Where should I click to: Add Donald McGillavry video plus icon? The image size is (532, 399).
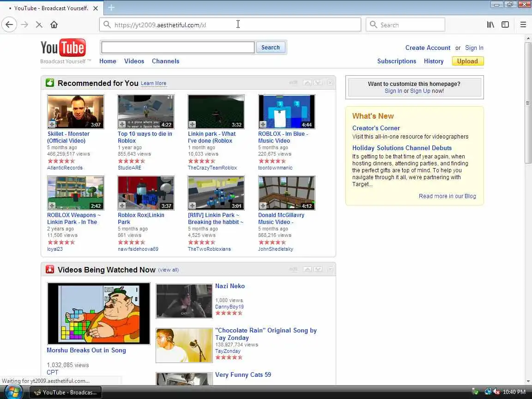[263, 206]
